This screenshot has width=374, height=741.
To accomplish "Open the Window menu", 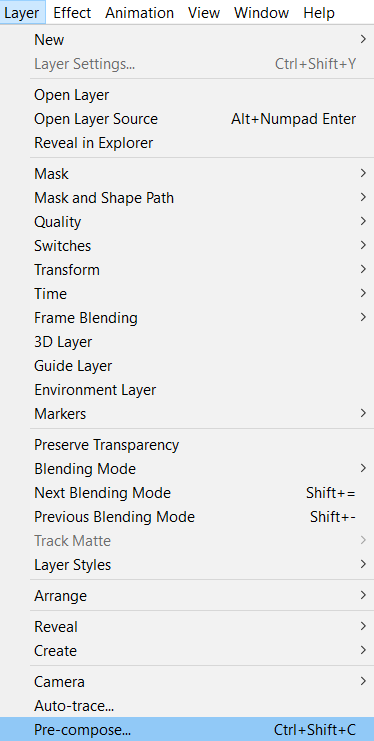I will pos(261,13).
